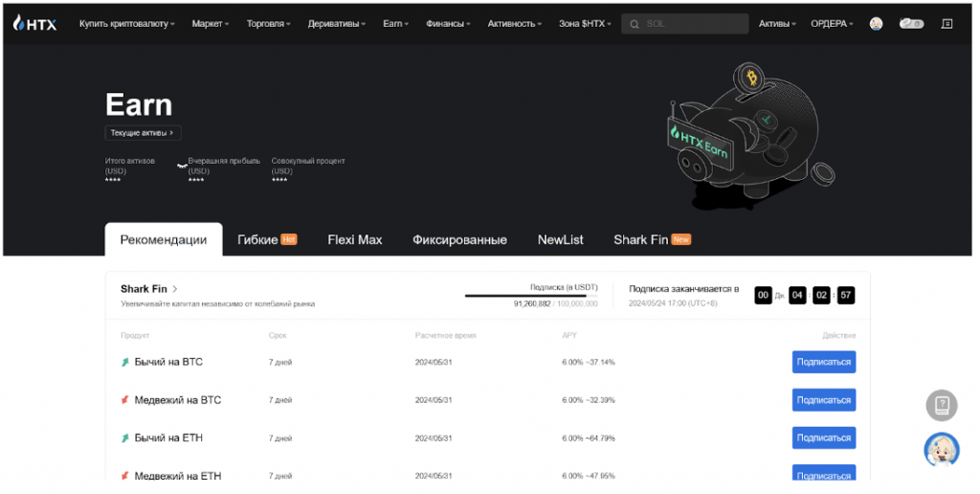Expand the Earn dropdown in navigation
The height and width of the screenshot is (494, 980).
tap(395, 24)
